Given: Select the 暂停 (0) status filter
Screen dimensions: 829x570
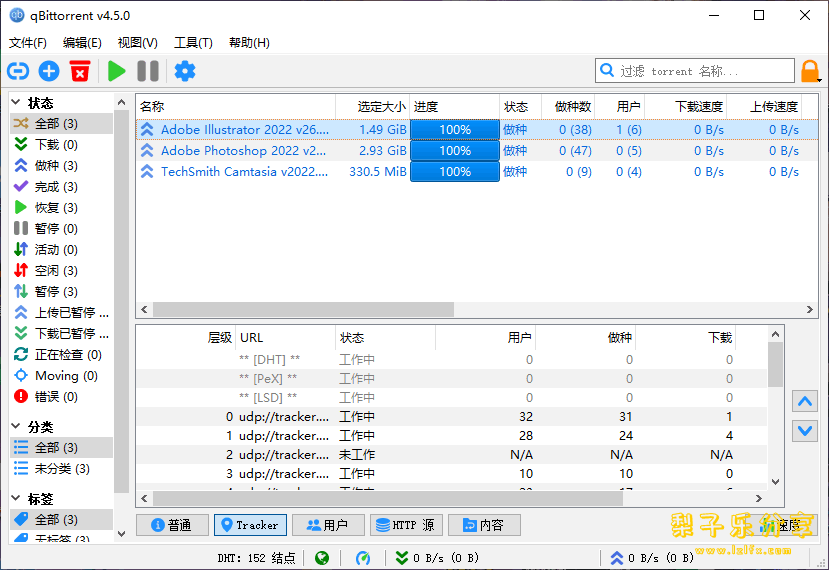Looking at the screenshot, I should [x=61, y=229].
